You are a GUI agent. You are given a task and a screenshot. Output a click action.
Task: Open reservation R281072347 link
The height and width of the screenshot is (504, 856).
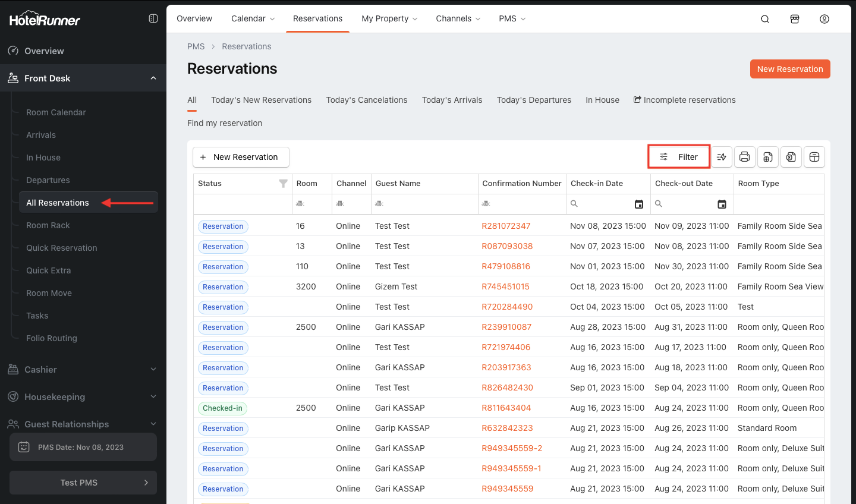506,226
